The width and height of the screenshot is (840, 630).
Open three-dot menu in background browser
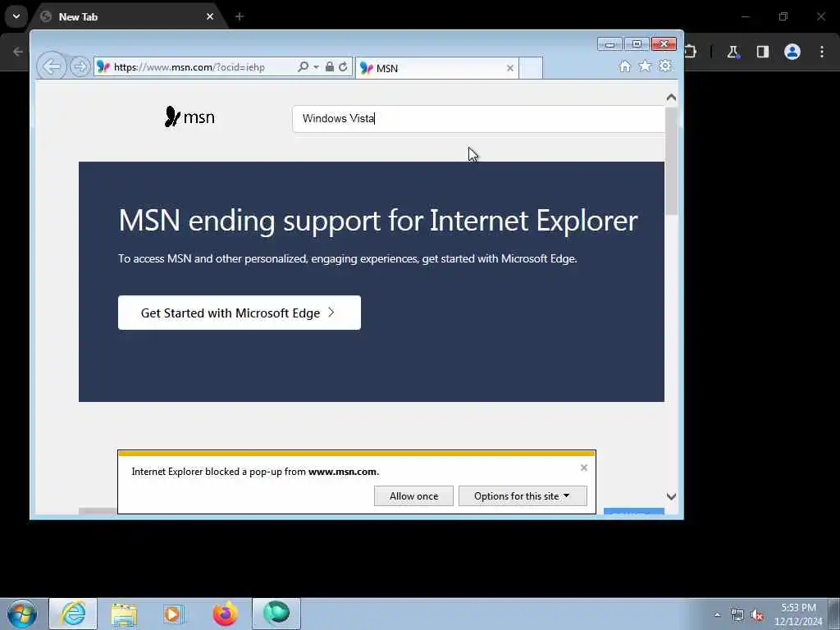(822, 52)
